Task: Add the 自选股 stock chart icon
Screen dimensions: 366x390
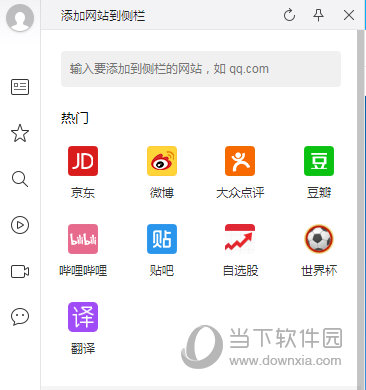Action: coord(240,239)
